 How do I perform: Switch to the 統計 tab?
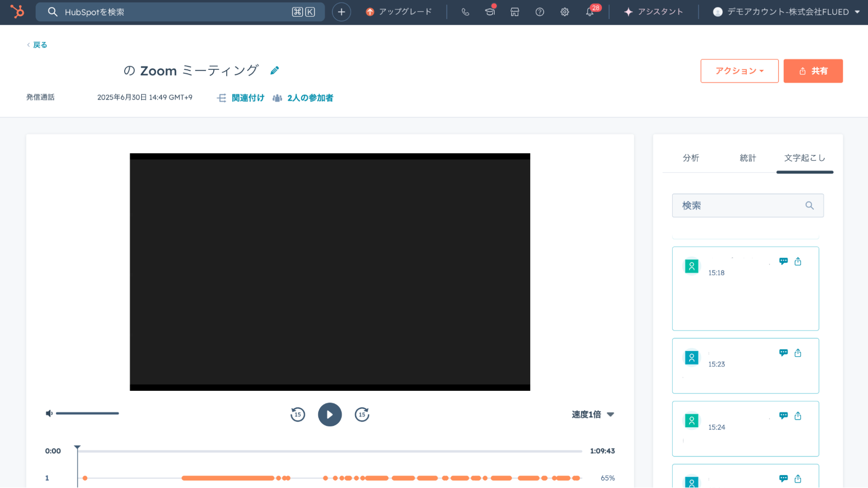click(748, 158)
